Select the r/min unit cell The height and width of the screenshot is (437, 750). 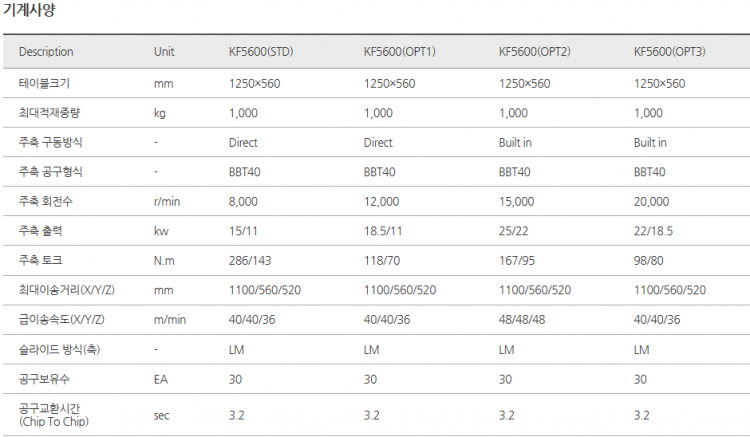(x=165, y=201)
